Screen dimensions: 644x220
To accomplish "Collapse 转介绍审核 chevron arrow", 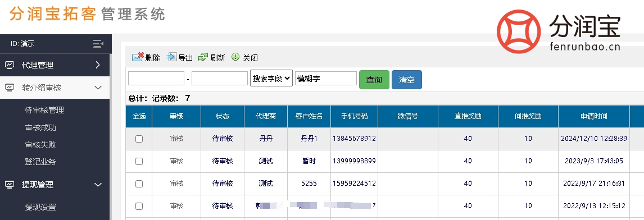I will [98, 88].
